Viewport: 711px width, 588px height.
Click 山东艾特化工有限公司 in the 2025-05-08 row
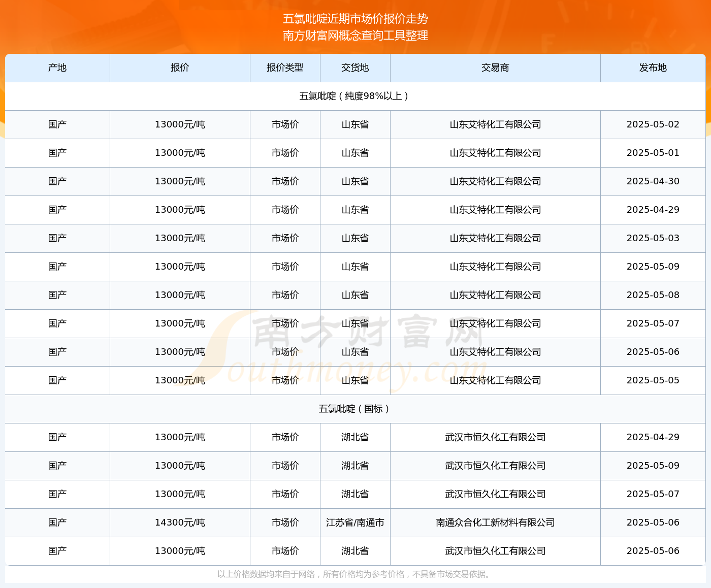495,295
